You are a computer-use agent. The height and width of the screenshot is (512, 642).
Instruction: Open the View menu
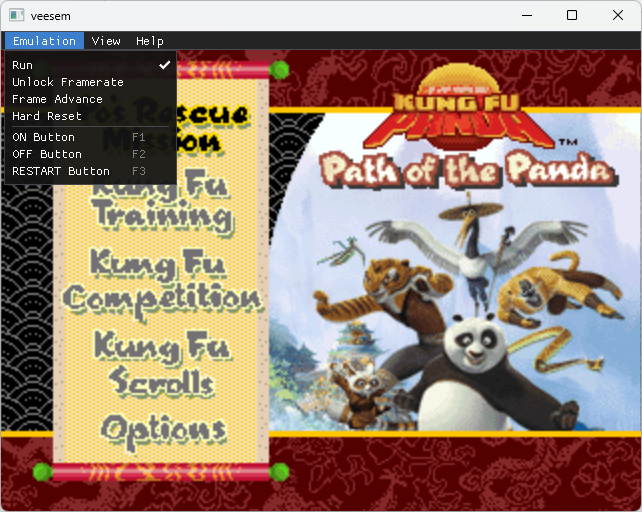106,41
